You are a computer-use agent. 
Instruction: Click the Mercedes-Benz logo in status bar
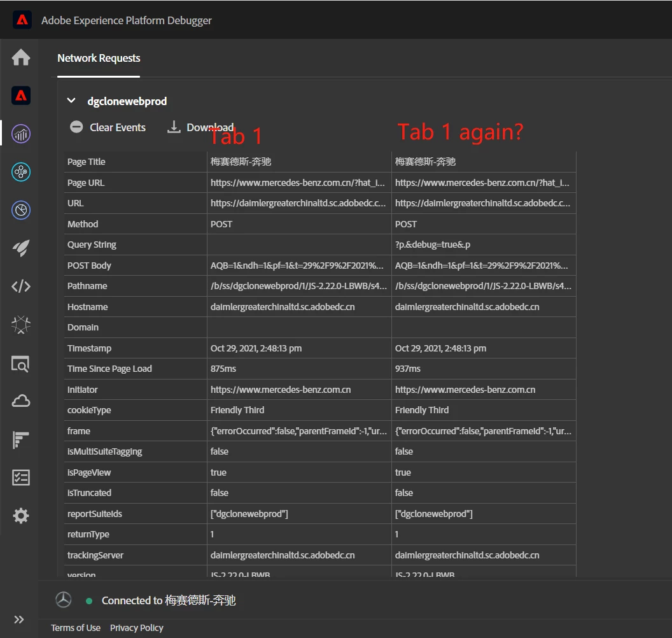pos(64,600)
